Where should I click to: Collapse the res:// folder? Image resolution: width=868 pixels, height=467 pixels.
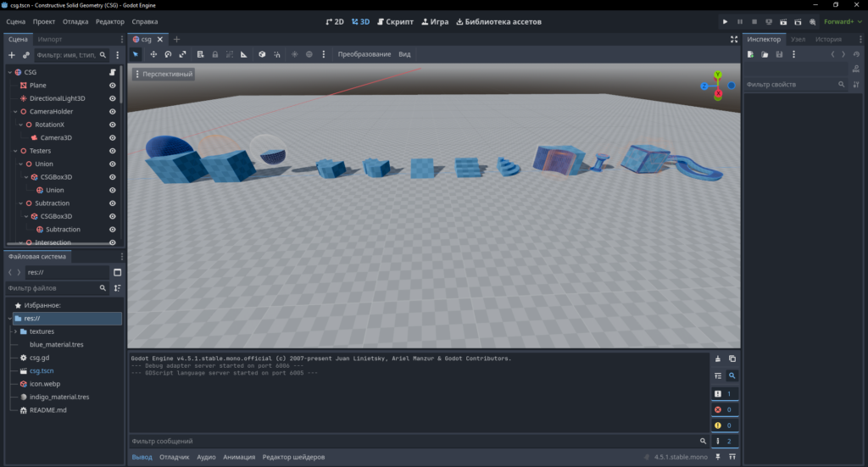tap(9, 318)
